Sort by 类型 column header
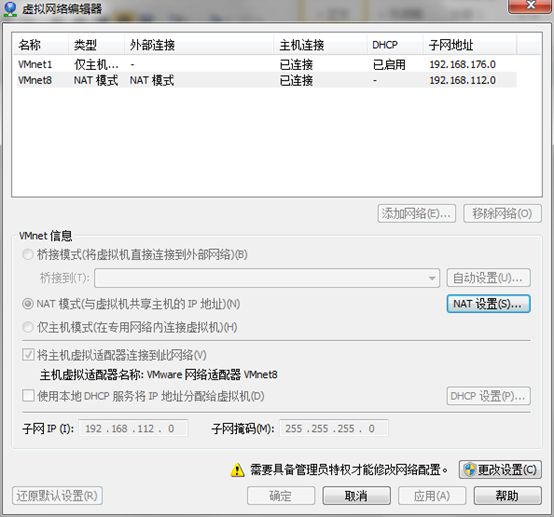 tap(96, 45)
